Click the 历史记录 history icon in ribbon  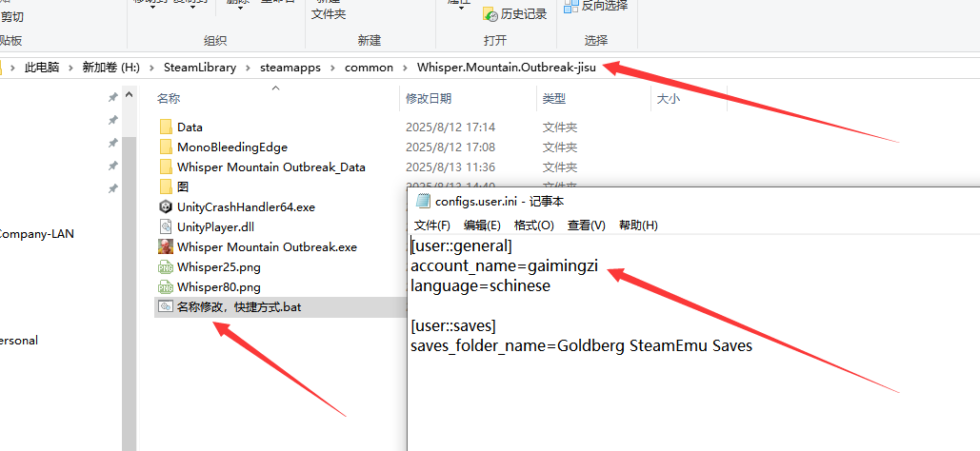coord(490,14)
